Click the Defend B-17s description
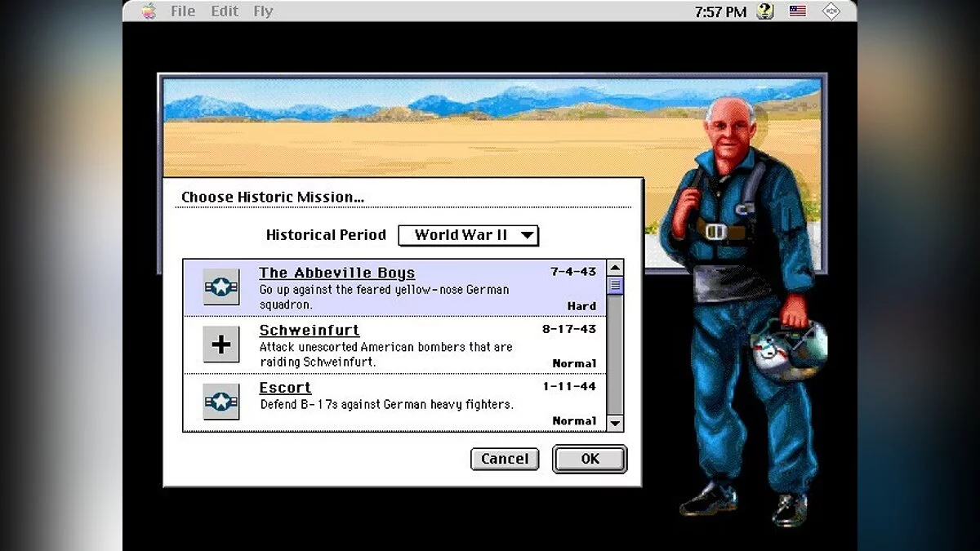Screen dimensions: 980x551 pos(386,404)
